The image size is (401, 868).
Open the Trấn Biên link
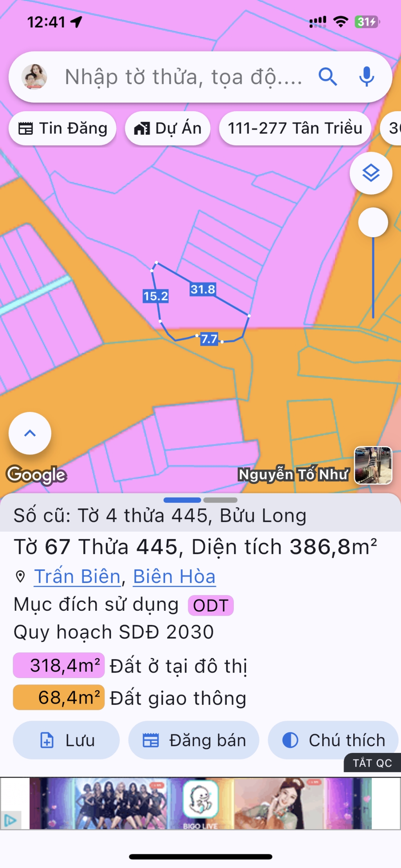[78, 577]
